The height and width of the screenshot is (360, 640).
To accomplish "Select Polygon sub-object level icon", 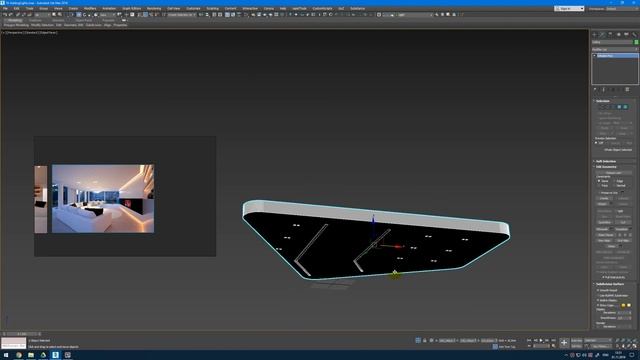I will pyautogui.click(x=619, y=107).
